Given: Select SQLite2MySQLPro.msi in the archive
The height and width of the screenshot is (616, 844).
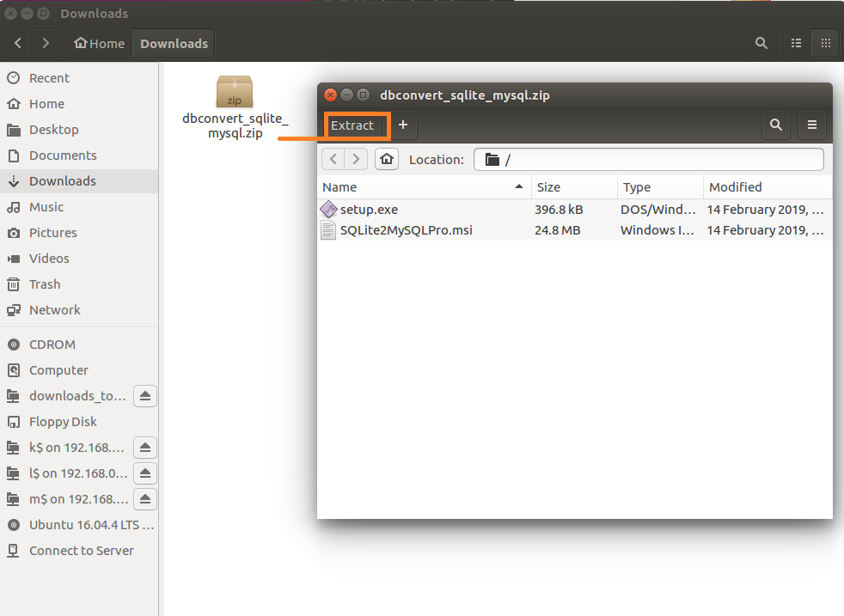Looking at the screenshot, I should pyautogui.click(x=574, y=230).
